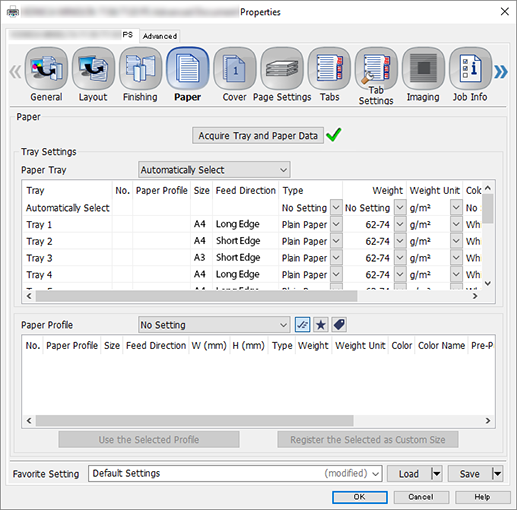Show more categories with right double-arrow
The height and width of the screenshot is (510, 517).
click(501, 72)
